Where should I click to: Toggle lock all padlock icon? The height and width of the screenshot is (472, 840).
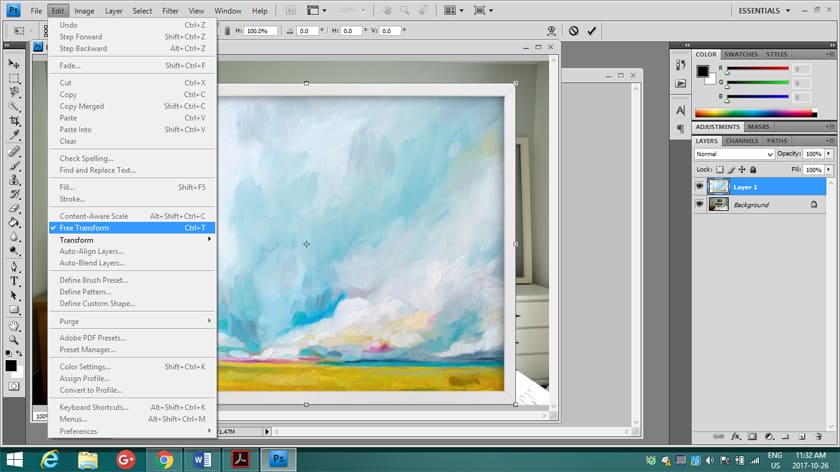[x=753, y=169]
